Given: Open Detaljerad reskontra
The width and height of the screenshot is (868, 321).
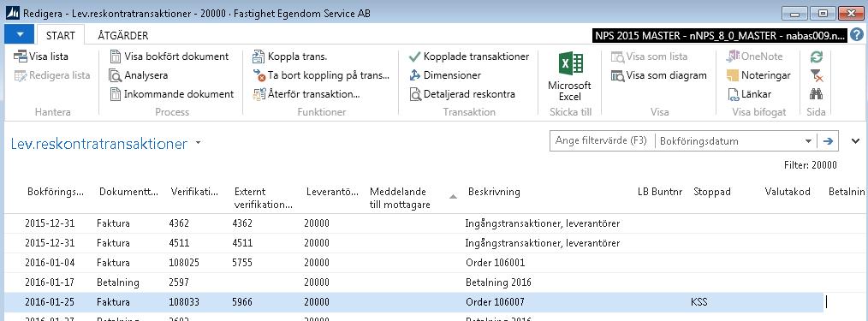Looking at the screenshot, I should click(x=462, y=94).
